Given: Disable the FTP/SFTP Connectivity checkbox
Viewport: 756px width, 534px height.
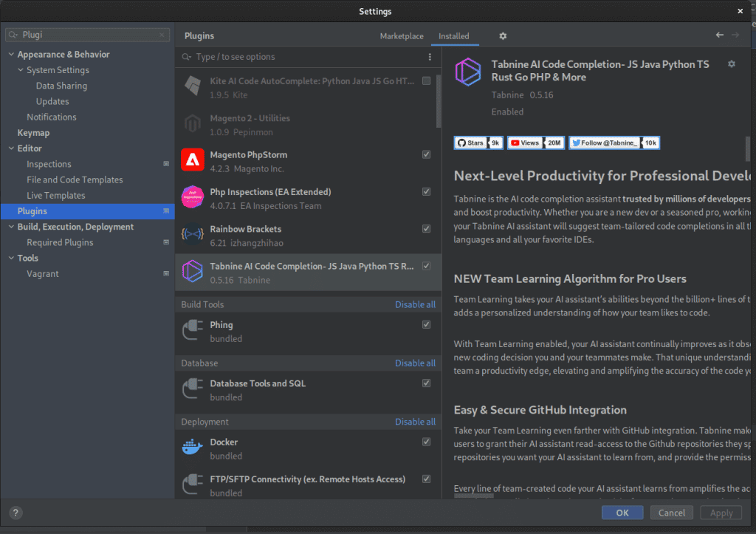Looking at the screenshot, I should click(x=426, y=479).
